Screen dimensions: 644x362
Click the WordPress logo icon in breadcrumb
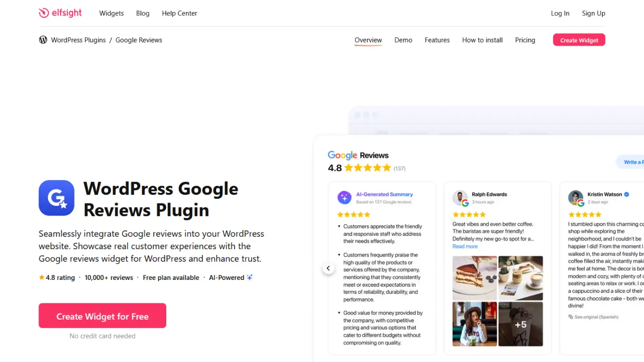(43, 40)
